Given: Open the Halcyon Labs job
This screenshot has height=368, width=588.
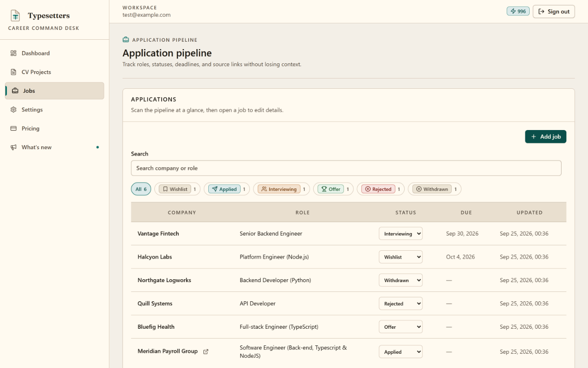Looking at the screenshot, I should coord(155,257).
